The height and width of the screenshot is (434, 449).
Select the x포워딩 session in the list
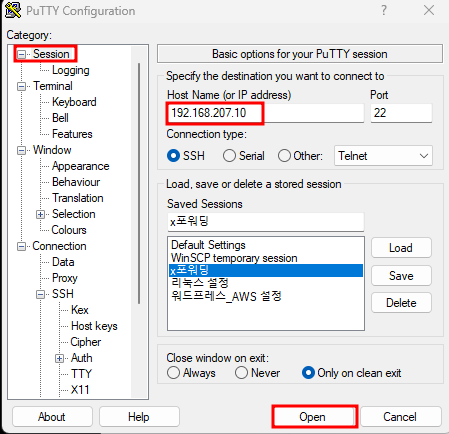266,270
